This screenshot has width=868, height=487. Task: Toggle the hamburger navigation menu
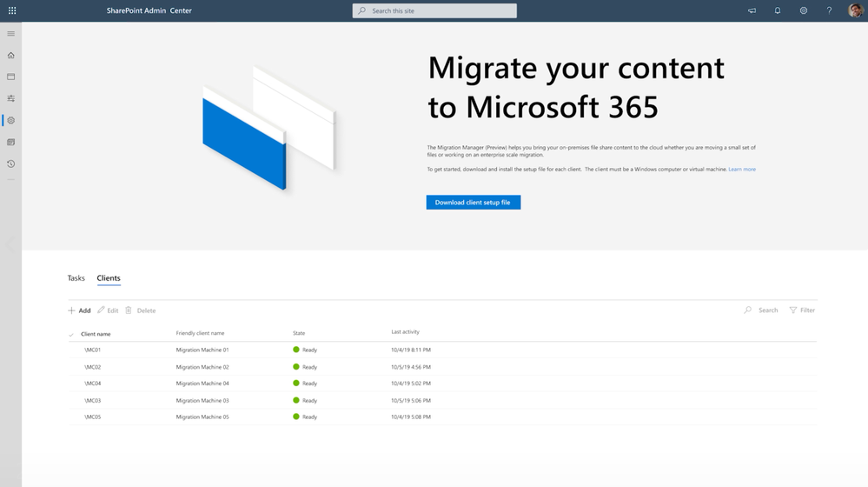point(10,34)
